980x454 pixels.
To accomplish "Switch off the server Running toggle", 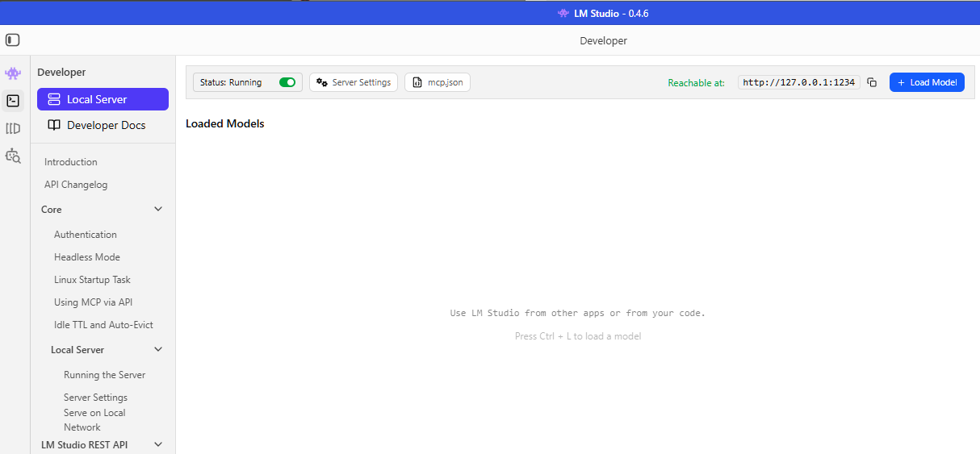I will [287, 82].
